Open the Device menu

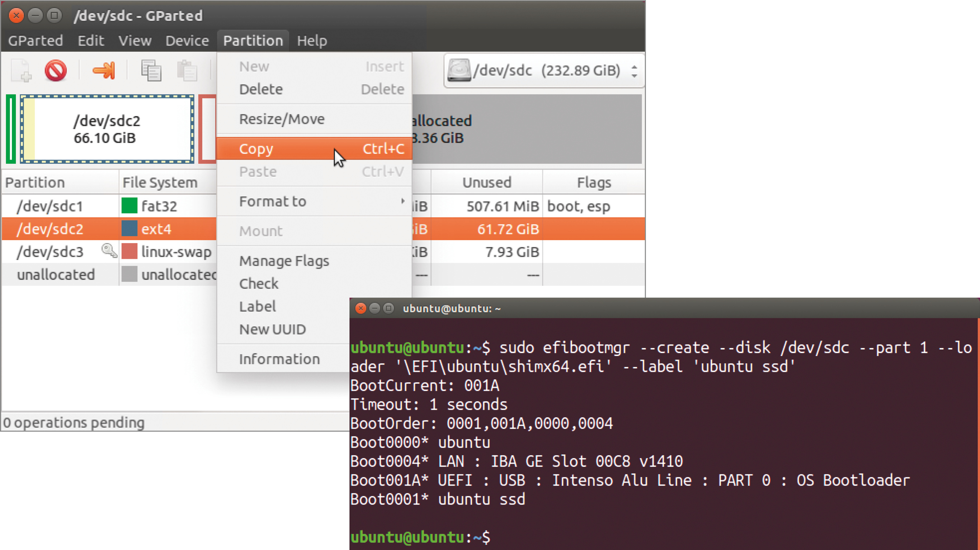tap(187, 40)
